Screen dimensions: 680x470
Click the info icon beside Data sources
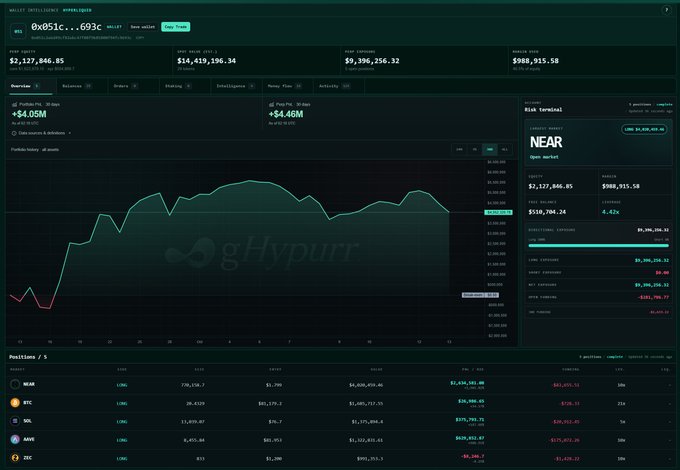tap(14, 133)
